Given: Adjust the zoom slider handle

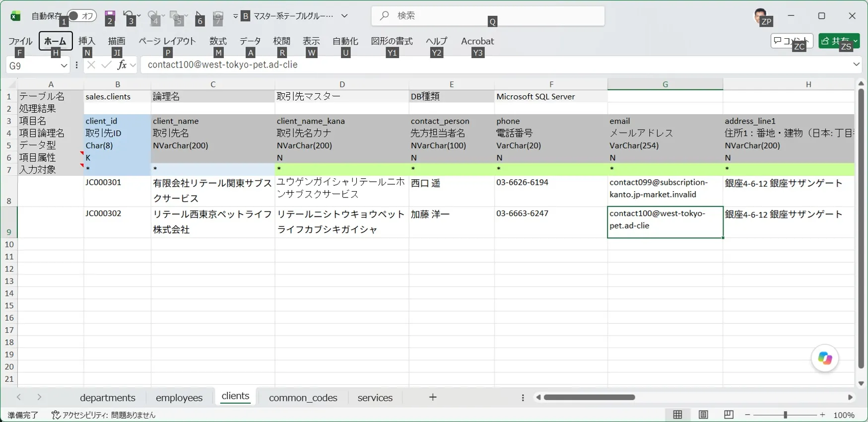Looking at the screenshot, I should pos(785,415).
